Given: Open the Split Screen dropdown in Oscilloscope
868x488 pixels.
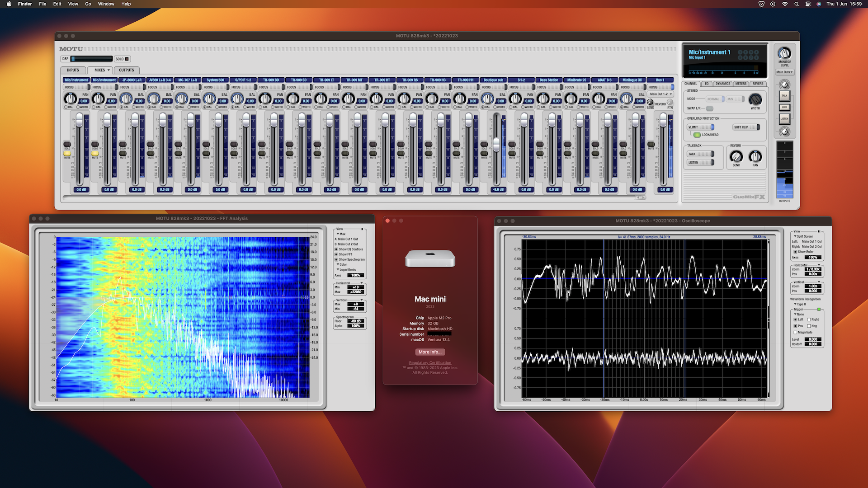Looking at the screenshot, I should [x=803, y=236].
